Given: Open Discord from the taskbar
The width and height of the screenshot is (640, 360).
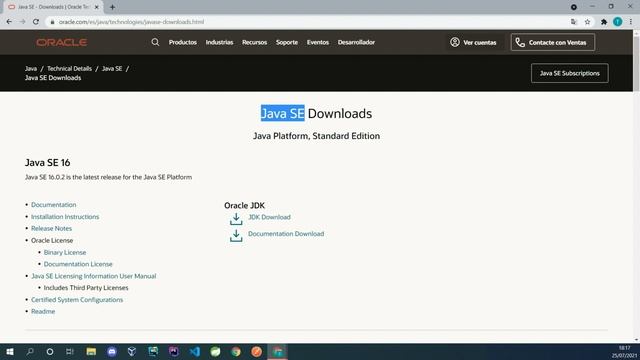Looking at the screenshot, I should point(112,351).
